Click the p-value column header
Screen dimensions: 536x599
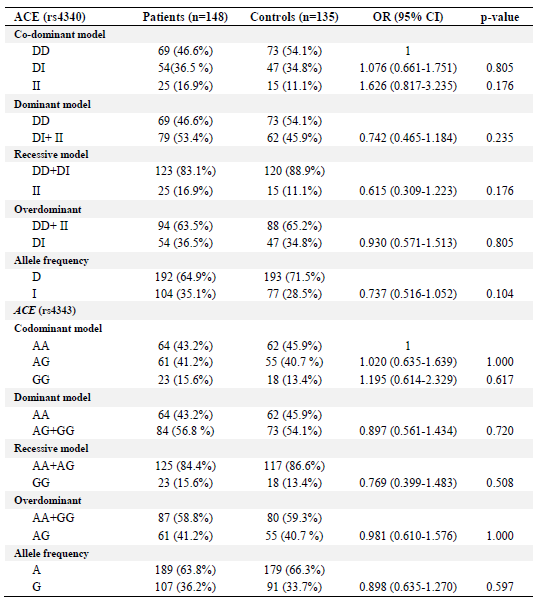click(x=500, y=17)
